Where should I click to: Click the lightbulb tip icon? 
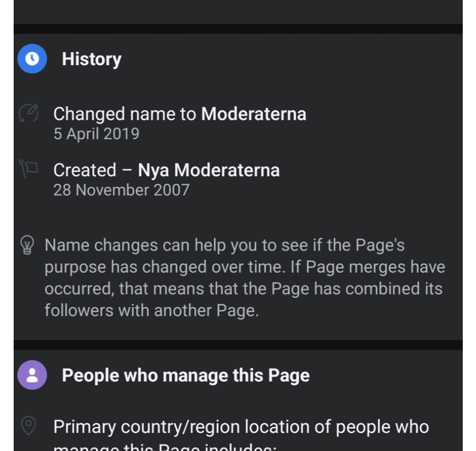28,245
